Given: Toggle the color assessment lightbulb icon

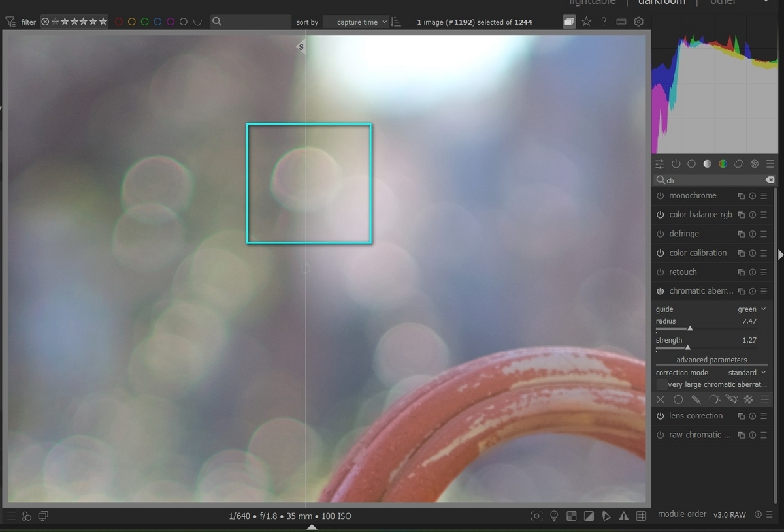Looking at the screenshot, I should pyautogui.click(x=554, y=516).
